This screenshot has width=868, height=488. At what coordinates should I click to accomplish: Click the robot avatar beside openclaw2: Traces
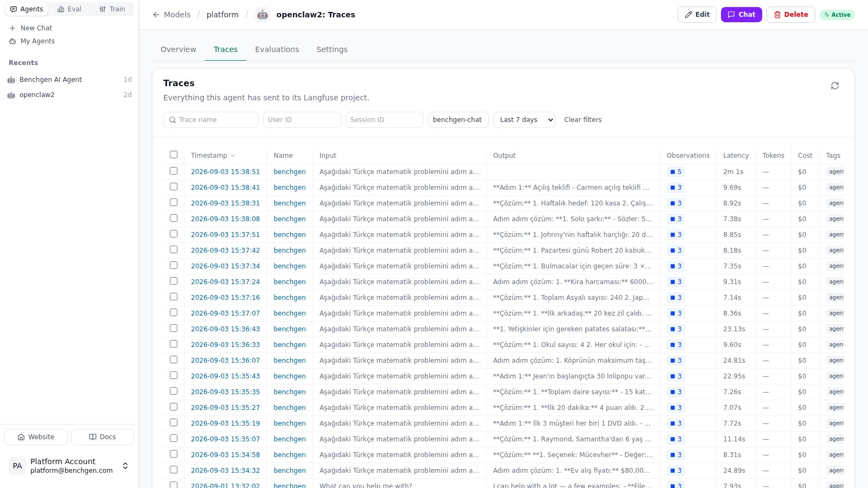point(263,15)
